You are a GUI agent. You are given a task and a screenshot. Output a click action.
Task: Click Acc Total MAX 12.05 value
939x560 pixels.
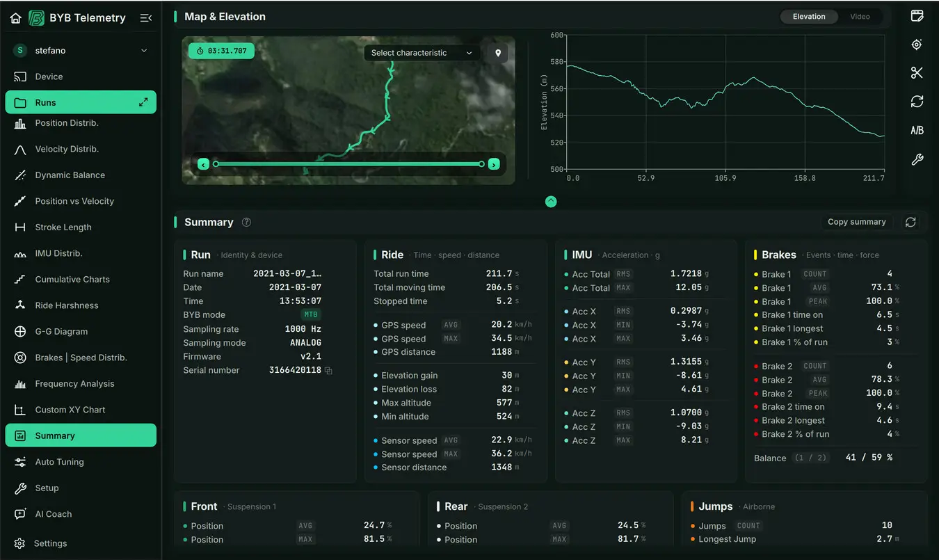pos(689,287)
